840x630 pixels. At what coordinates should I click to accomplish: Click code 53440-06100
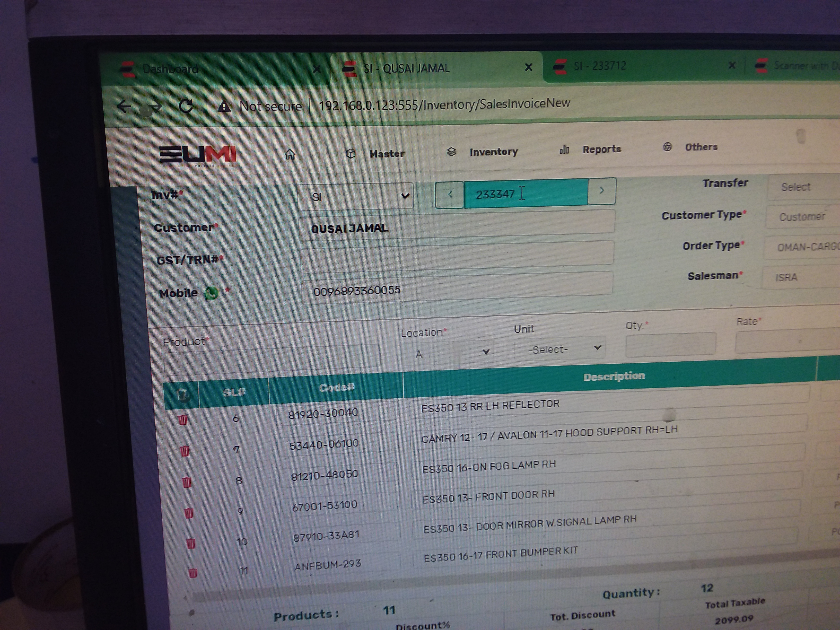324,444
